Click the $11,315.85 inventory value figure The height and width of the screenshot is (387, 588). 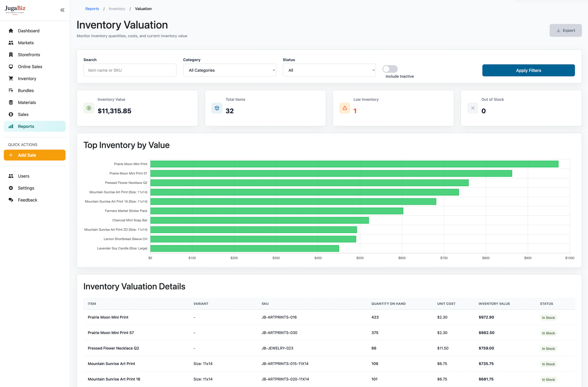click(114, 111)
